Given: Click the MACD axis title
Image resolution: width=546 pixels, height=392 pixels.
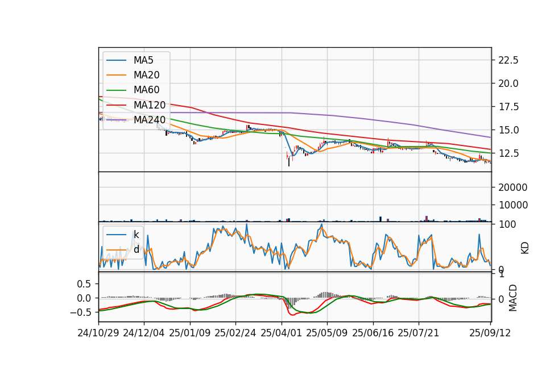Looking at the screenshot, I should point(512,298).
